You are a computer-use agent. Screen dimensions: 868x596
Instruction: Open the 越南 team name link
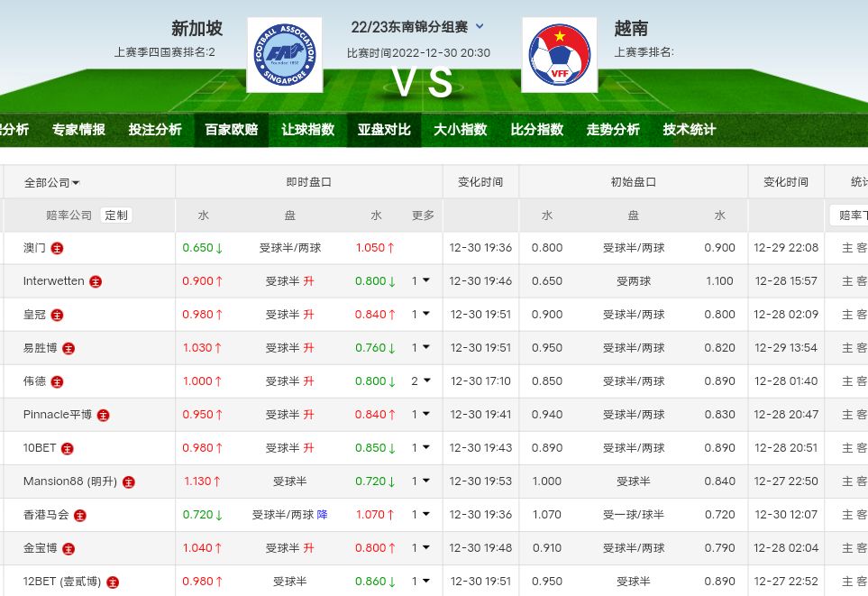[630, 29]
